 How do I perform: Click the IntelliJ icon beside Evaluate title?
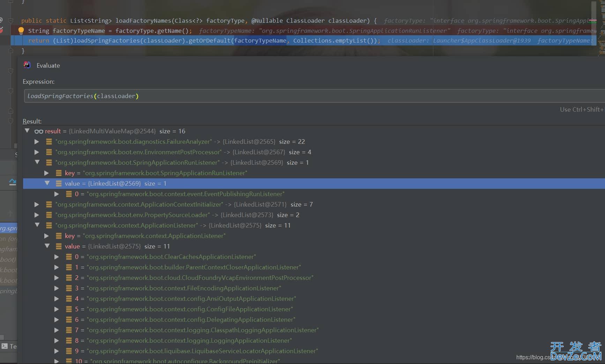point(27,65)
